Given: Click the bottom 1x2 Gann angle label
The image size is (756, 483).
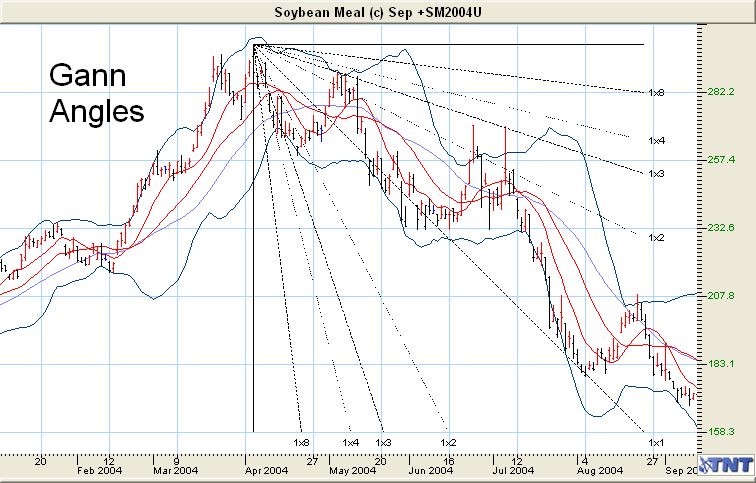Looking at the screenshot, I should coord(448,442).
